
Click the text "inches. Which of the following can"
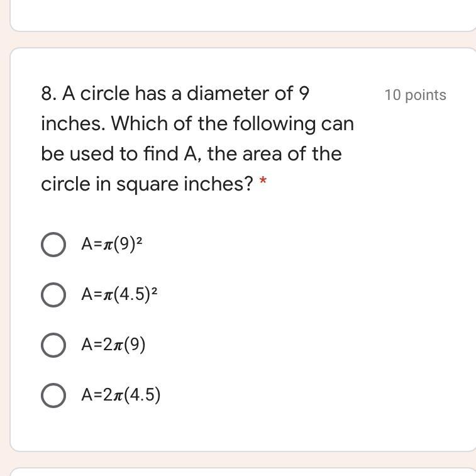(x=197, y=124)
